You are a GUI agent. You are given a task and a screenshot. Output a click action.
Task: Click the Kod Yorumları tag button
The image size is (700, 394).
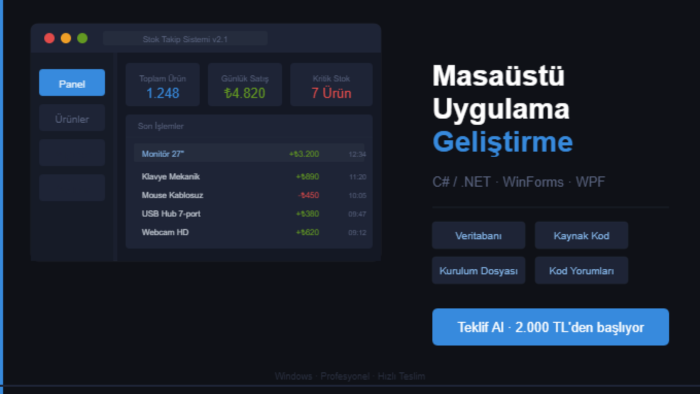pos(581,270)
